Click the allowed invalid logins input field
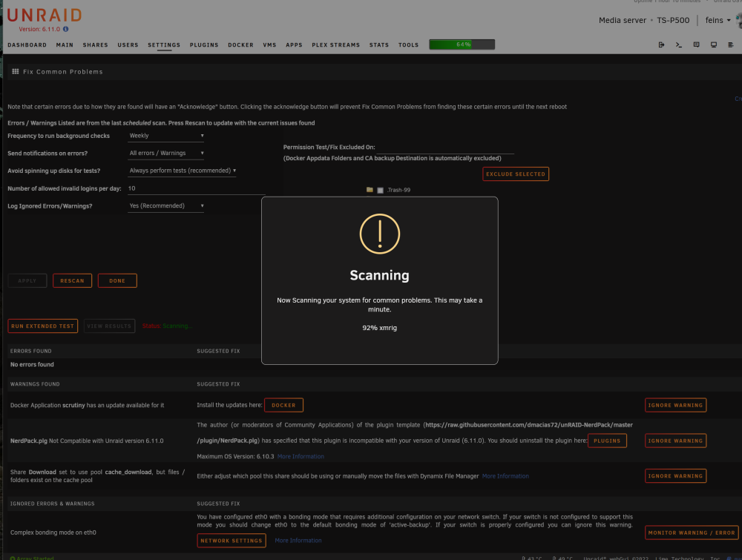 pos(197,188)
